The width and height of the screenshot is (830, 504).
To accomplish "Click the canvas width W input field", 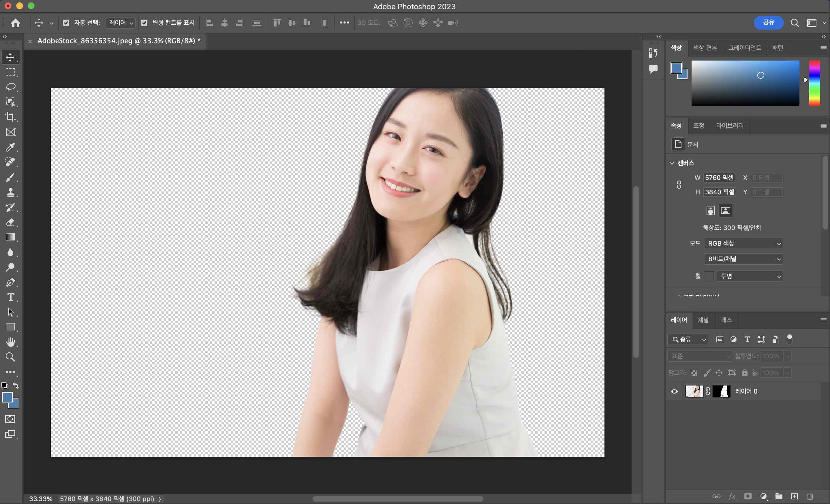I will pyautogui.click(x=719, y=177).
